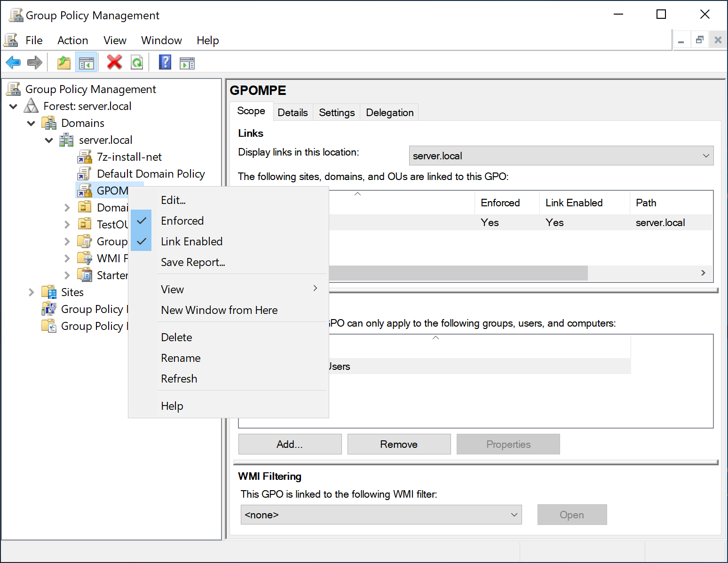Screen dimensions: 728x563
Task: Switch to the Settings tab
Action: [x=337, y=113]
